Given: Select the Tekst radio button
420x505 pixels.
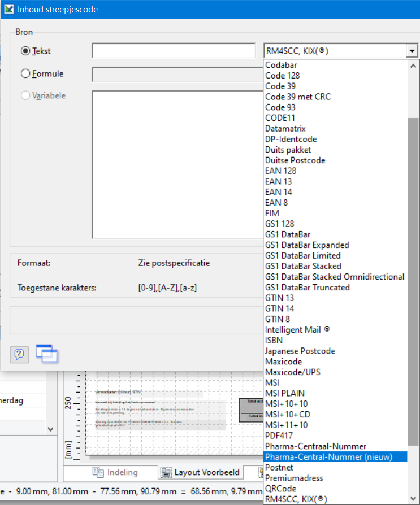Looking at the screenshot, I should pos(25,51).
